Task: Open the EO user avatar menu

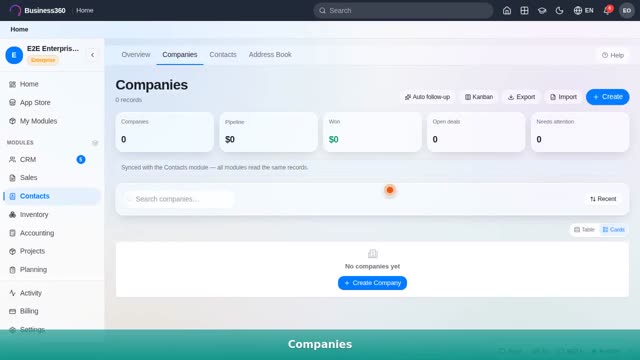Action: point(627,11)
